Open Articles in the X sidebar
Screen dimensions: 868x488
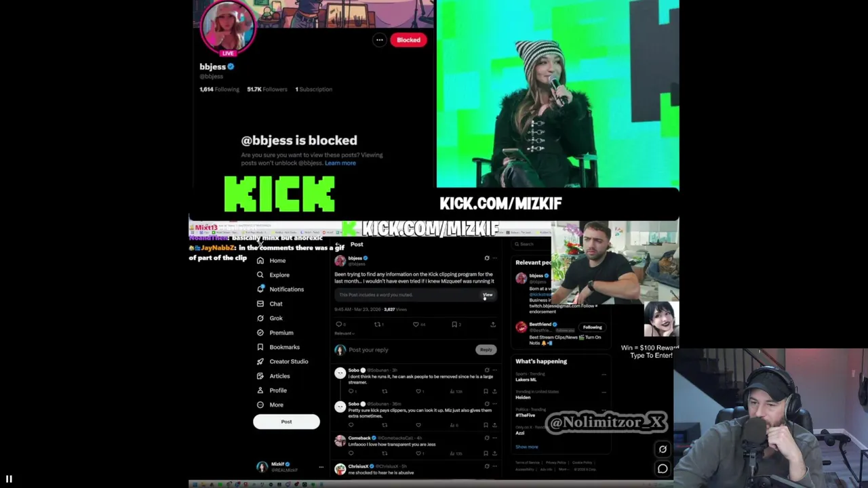tap(273, 376)
